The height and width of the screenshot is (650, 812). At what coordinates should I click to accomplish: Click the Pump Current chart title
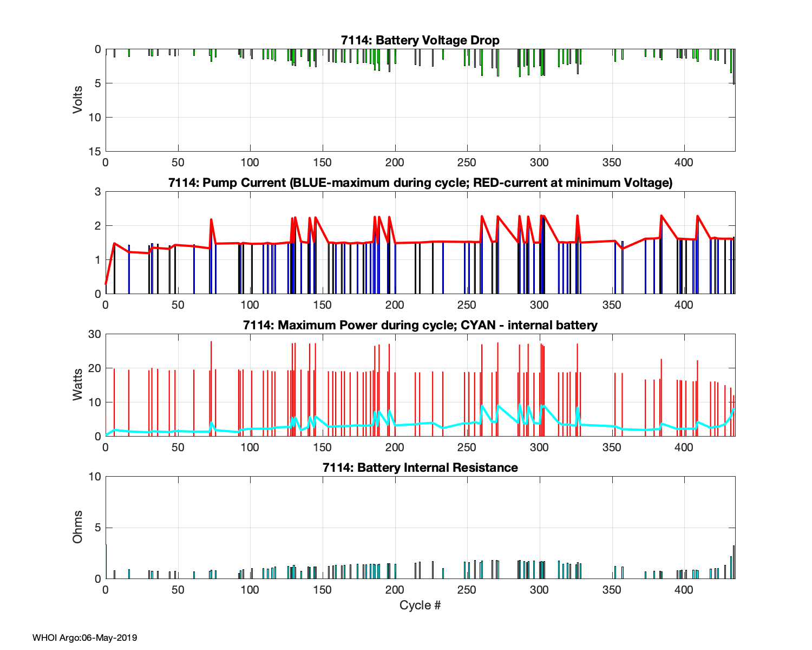click(x=420, y=183)
